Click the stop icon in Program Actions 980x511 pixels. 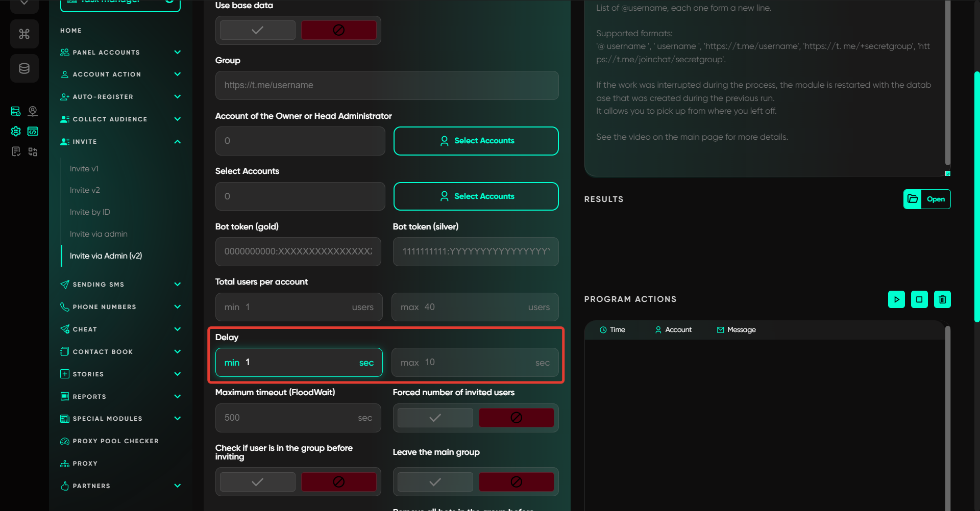tap(919, 299)
